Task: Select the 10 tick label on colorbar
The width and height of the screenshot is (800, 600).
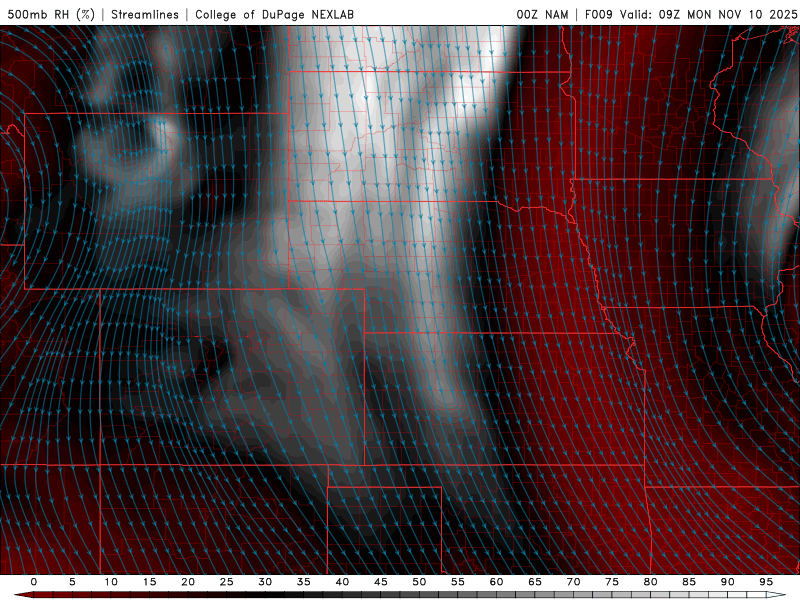Action: [111, 582]
